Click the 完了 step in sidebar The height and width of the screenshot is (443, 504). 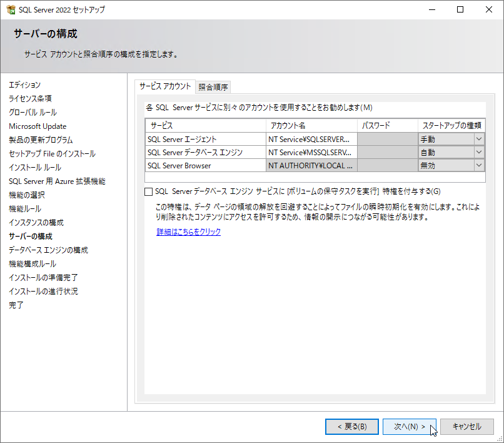coord(16,305)
